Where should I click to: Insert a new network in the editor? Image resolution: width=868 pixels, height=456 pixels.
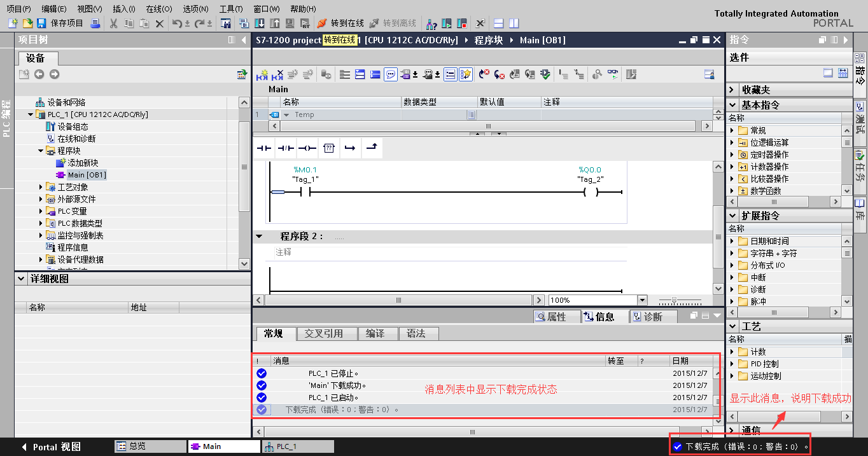pos(262,74)
